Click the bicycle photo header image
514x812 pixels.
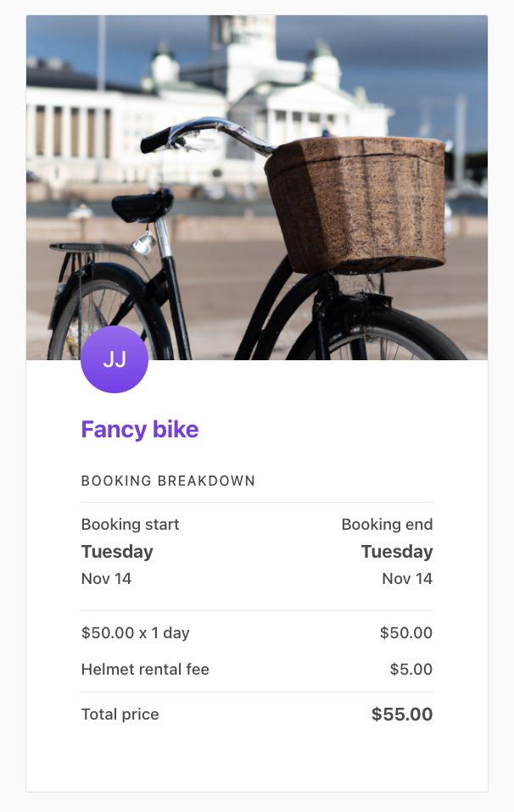point(257,186)
